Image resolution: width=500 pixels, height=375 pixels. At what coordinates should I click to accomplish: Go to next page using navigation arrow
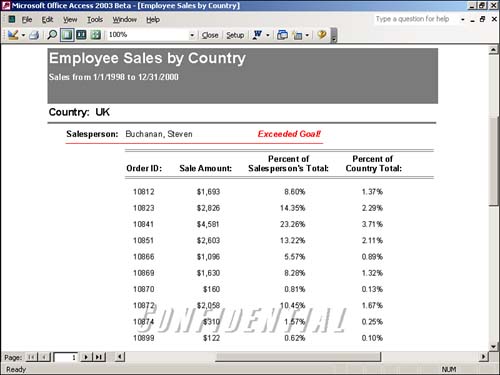[x=86, y=357]
